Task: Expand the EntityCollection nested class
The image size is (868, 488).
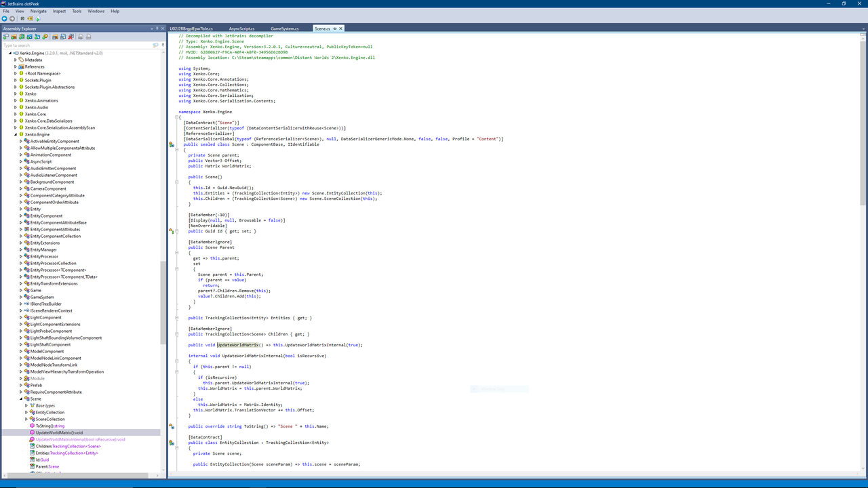Action: click(26, 412)
